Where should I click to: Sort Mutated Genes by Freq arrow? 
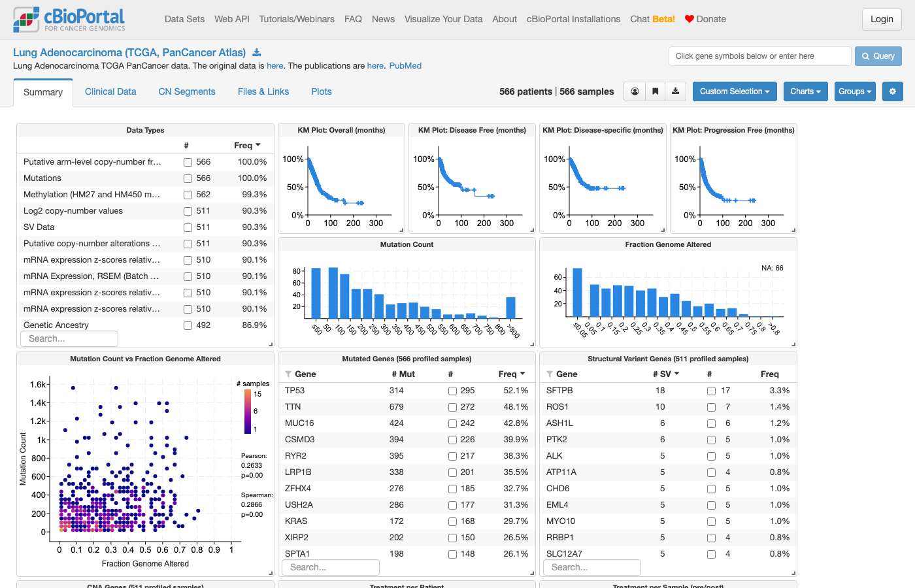(x=522, y=374)
